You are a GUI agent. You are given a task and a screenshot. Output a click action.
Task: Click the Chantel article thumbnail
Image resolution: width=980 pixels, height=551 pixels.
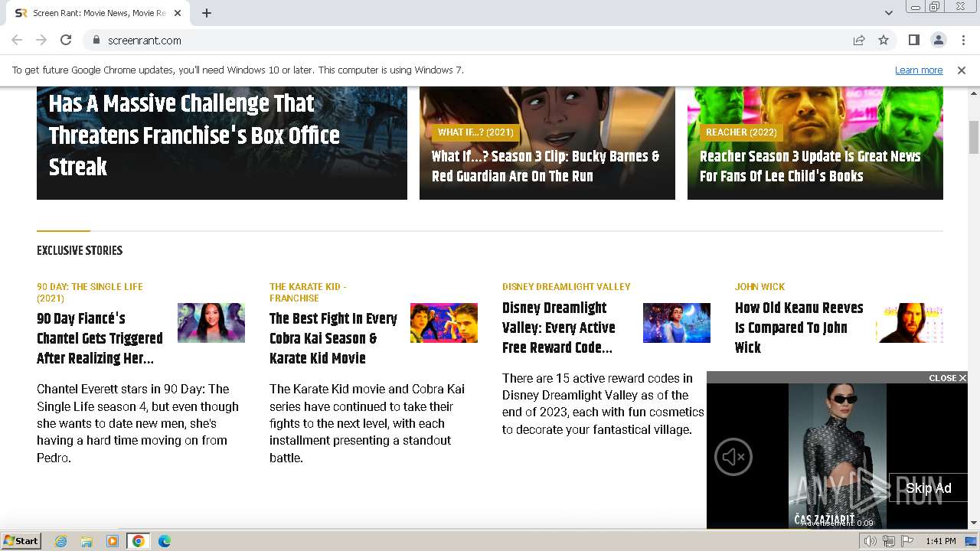(x=211, y=323)
